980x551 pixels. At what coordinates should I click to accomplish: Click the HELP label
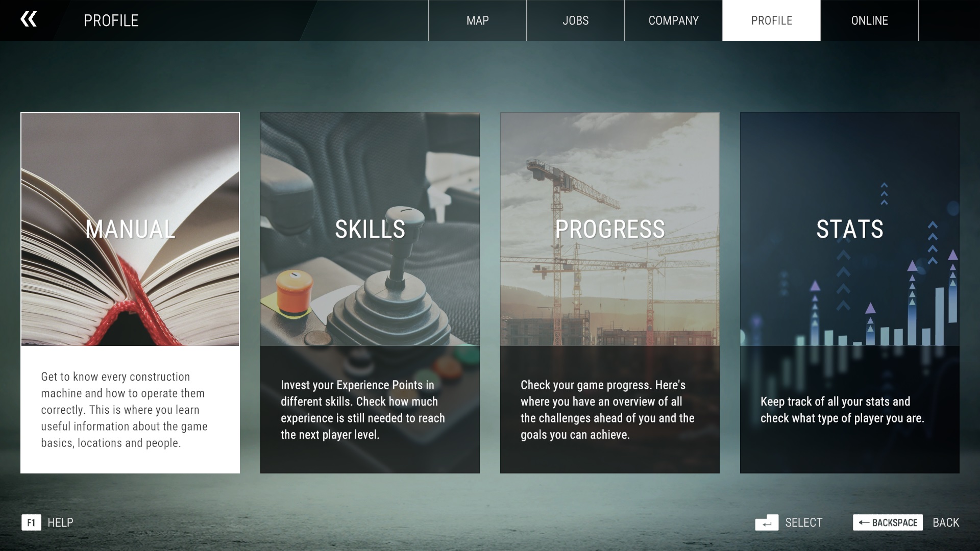[x=60, y=522]
